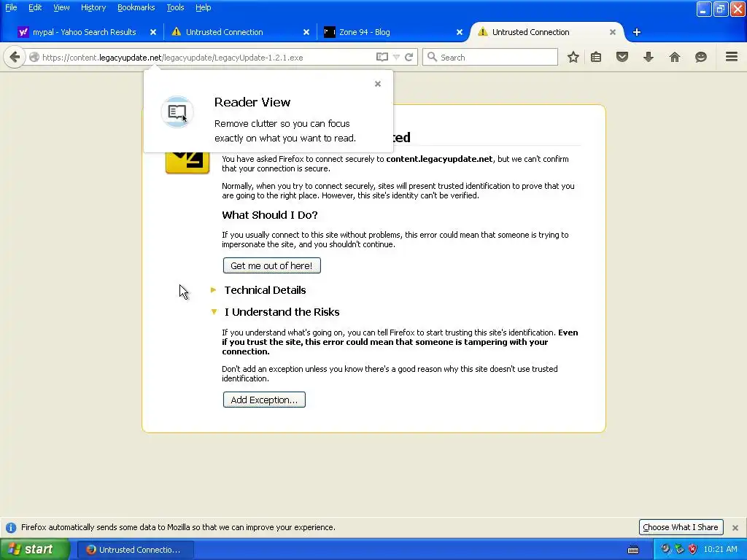The height and width of the screenshot is (560, 747).
Task: Open the Help menu
Action: [x=203, y=7]
